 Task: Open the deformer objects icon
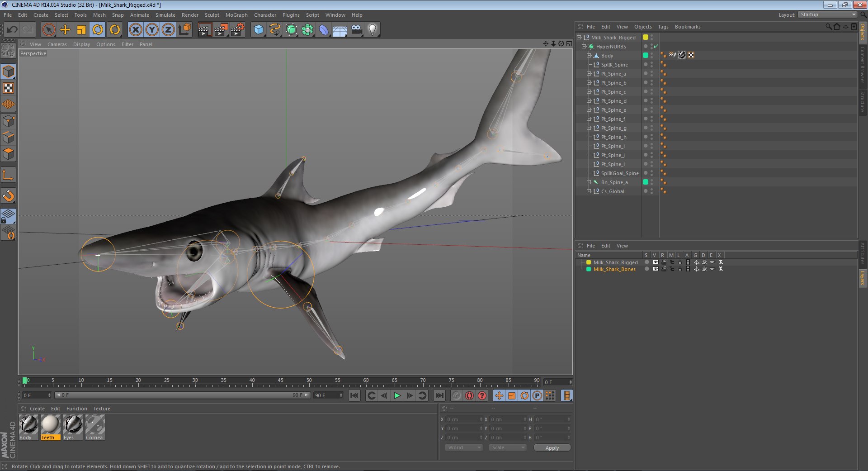[x=324, y=30]
